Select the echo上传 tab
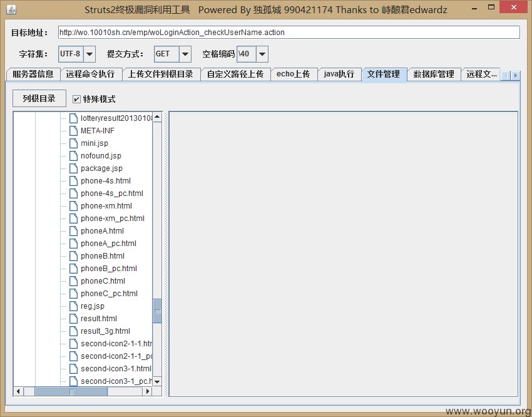 point(294,75)
